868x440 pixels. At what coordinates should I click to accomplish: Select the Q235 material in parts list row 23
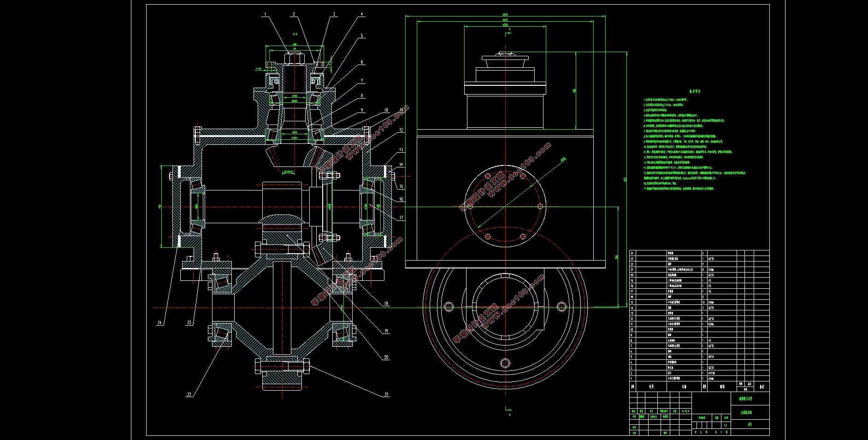[x=711, y=259]
